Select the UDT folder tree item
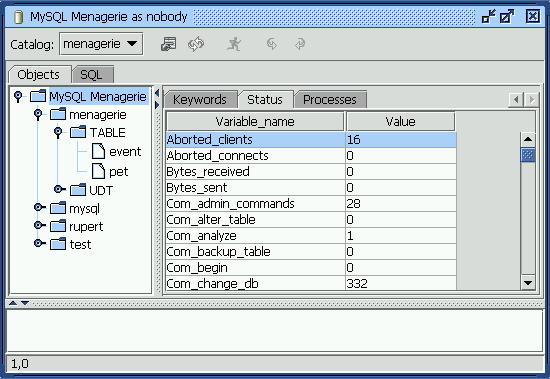This screenshot has height=379, width=550. tap(101, 190)
